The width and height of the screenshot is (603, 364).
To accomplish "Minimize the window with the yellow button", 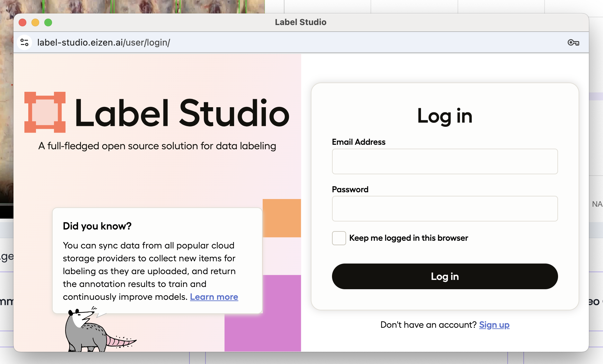I will pos(35,22).
